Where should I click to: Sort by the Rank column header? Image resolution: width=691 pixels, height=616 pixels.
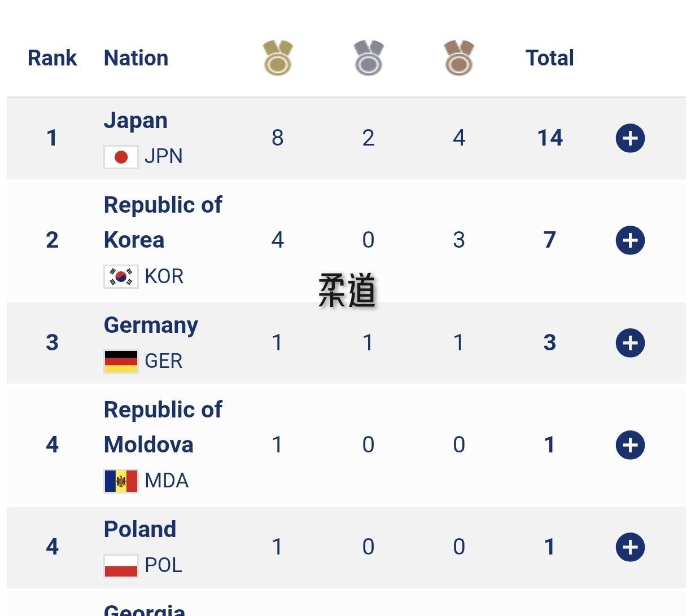tap(52, 58)
